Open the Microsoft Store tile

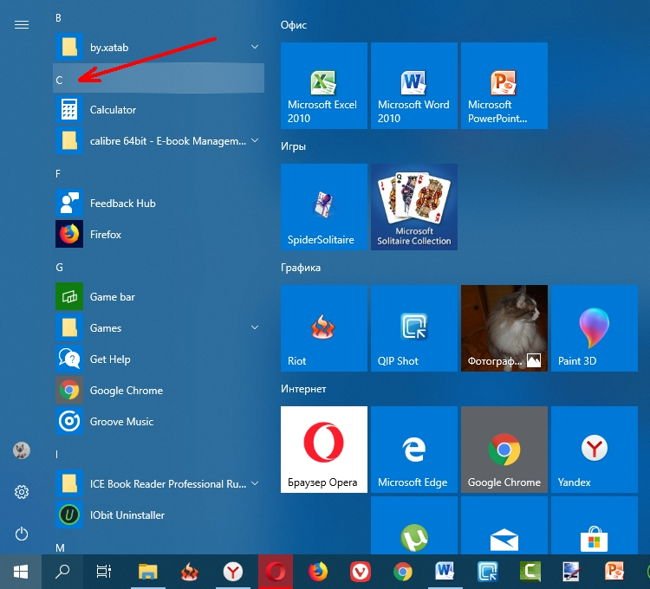pyautogui.click(x=594, y=525)
